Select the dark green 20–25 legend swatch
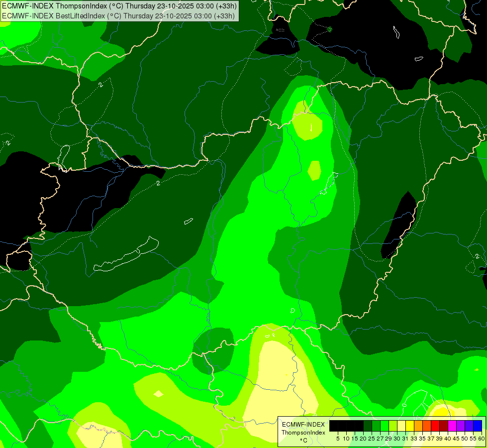This screenshot has height=448, width=487. (368, 426)
